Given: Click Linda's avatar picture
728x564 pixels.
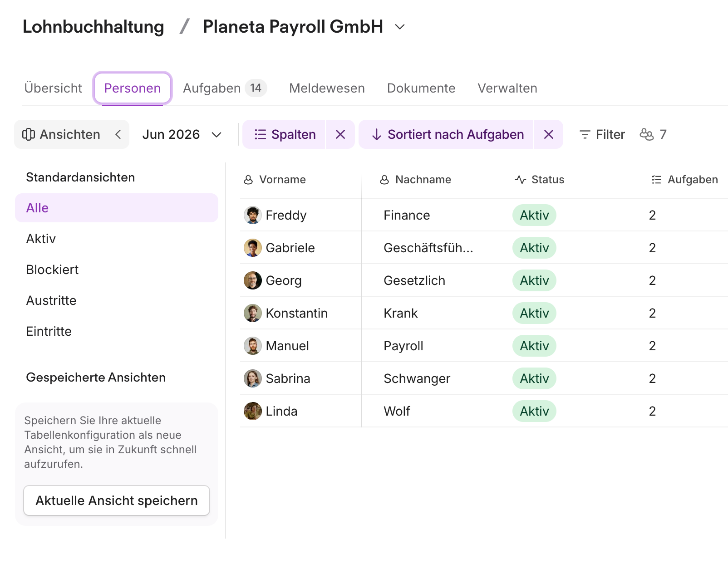Looking at the screenshot, I should tap(253, 411).
